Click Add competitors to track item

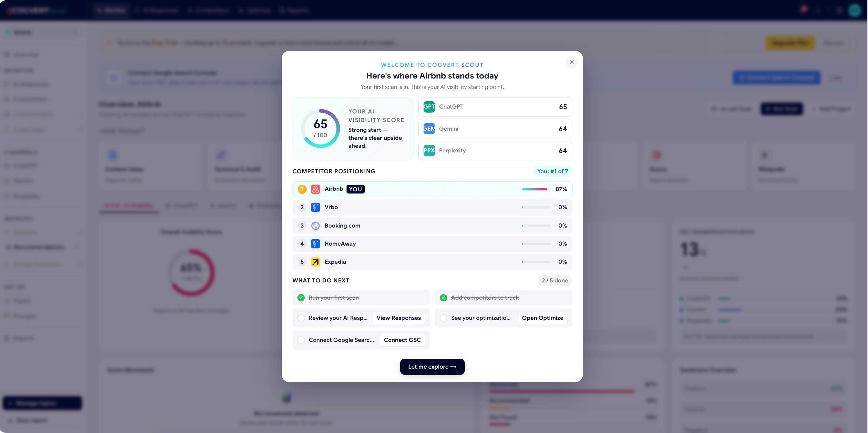pos(503,298)
